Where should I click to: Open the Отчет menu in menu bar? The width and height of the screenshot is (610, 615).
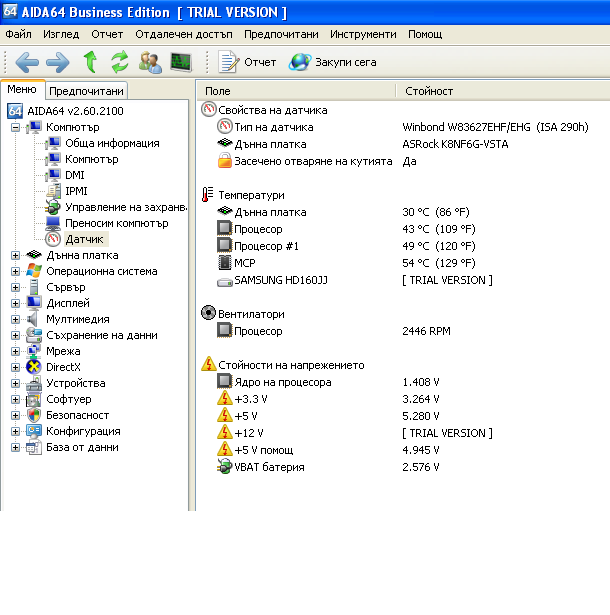[x=107, y=34]
